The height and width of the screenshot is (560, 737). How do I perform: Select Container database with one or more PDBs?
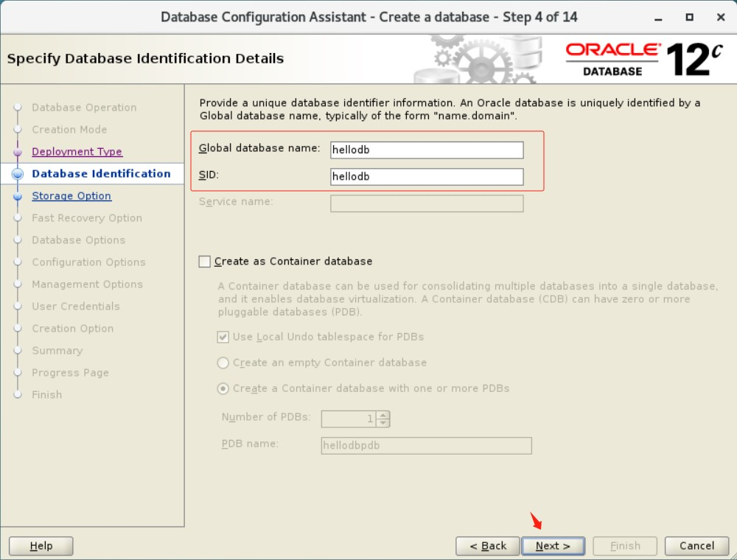[x=223, y=388]
